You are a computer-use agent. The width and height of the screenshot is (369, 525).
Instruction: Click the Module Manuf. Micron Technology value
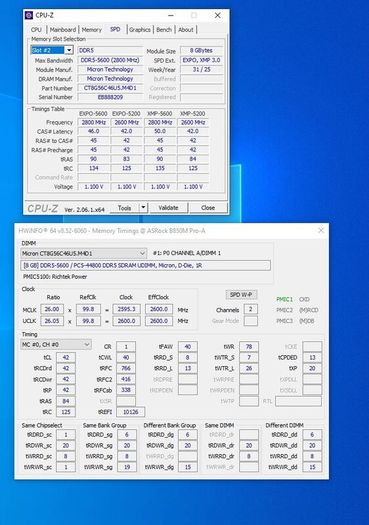(110, 69)
